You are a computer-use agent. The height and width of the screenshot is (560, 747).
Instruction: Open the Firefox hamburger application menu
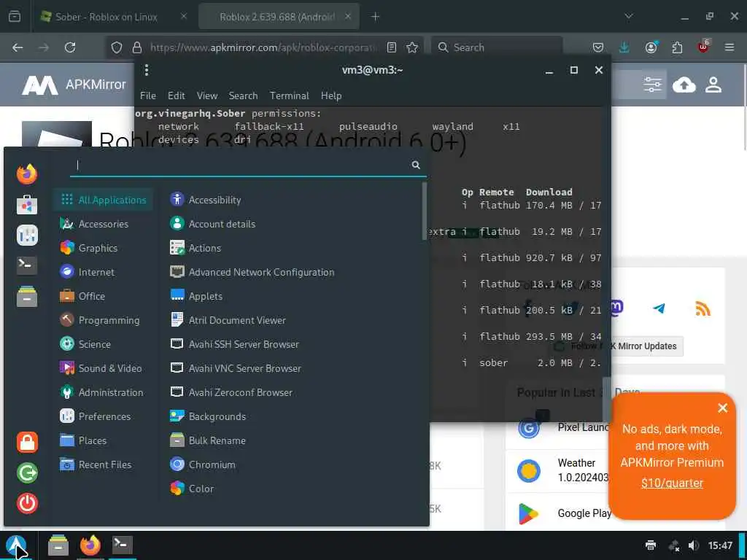coord(729,47)
